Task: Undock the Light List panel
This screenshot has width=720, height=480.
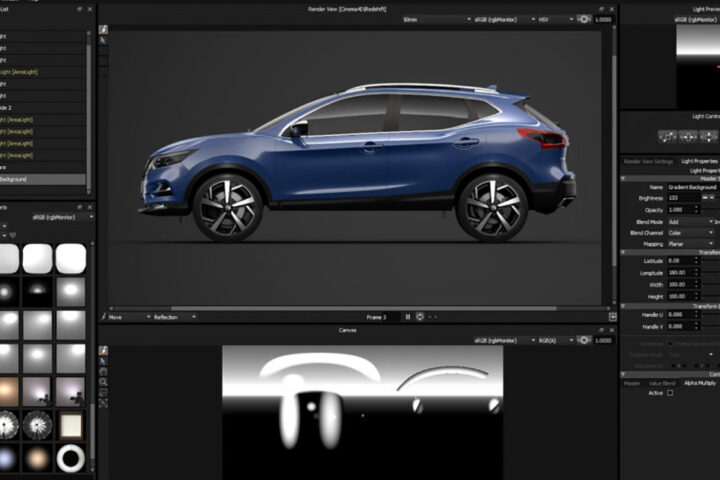Action: point(79,9)
